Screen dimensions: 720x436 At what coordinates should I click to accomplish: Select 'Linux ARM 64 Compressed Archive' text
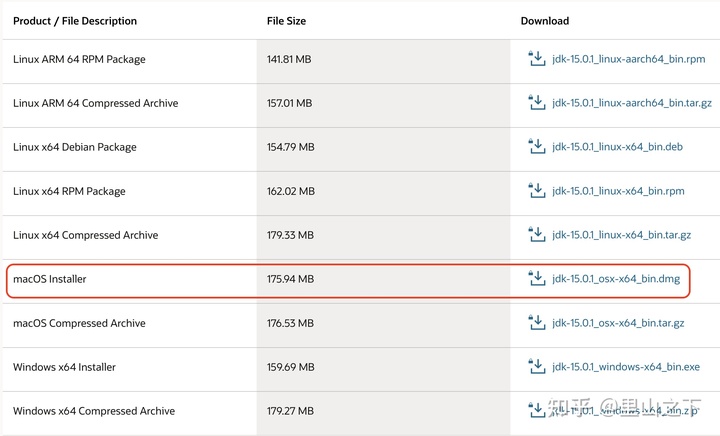pyautogui.click(x=96, y=103)
